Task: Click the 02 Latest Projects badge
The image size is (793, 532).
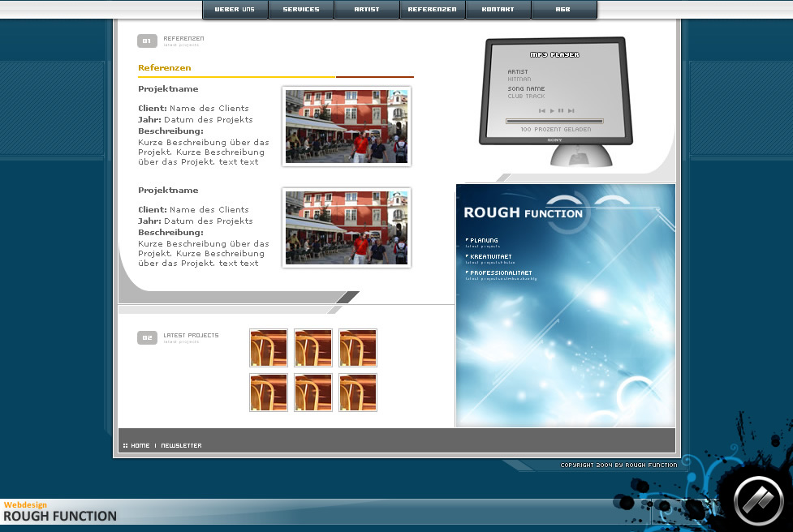Action: pos(147,337)
